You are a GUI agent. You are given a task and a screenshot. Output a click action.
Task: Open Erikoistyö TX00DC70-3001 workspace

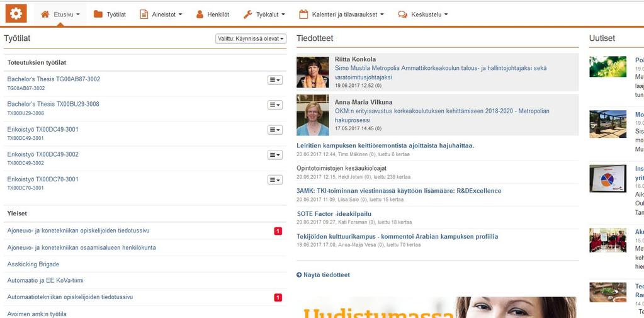[43, 179]
